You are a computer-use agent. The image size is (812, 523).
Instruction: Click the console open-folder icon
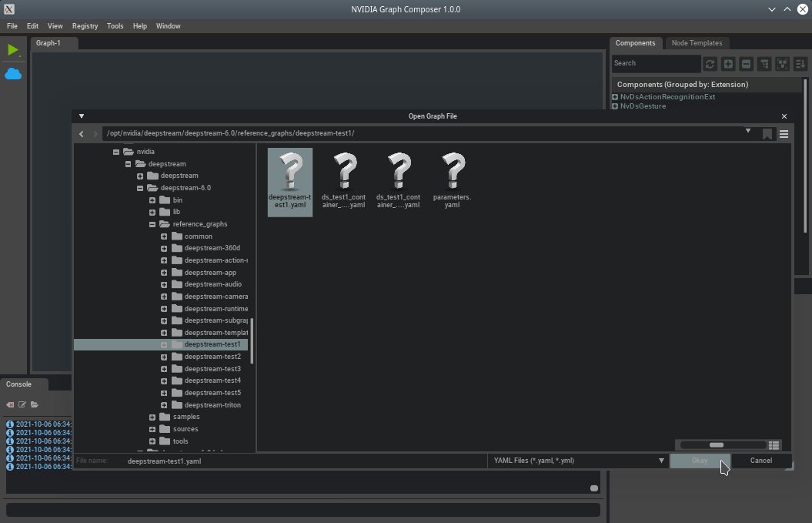(x=35, y=404)
